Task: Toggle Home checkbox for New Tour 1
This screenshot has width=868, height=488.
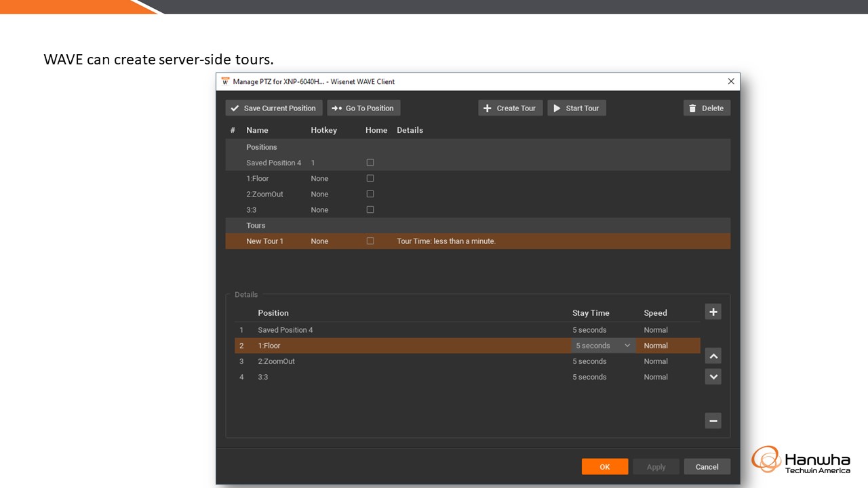Action: click(370, 241)
